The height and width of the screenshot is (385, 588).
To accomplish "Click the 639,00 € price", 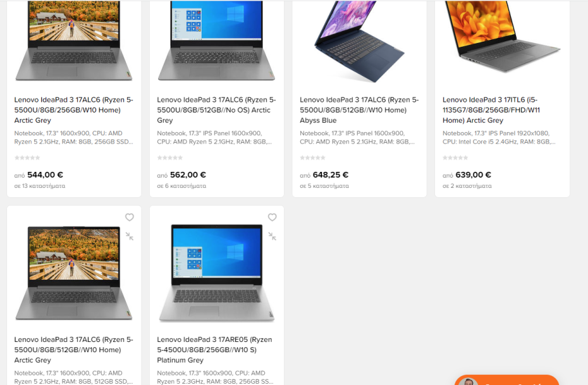I will coord(474,174).
